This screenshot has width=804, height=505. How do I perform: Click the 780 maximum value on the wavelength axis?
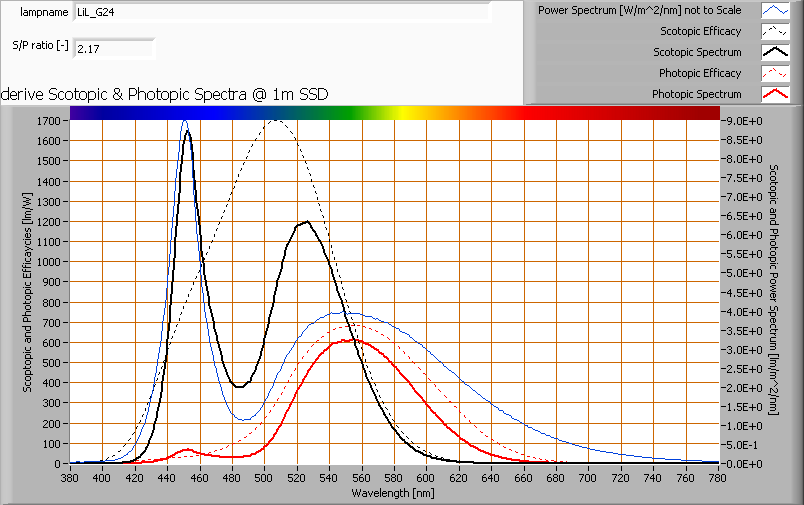coord(718,479)
